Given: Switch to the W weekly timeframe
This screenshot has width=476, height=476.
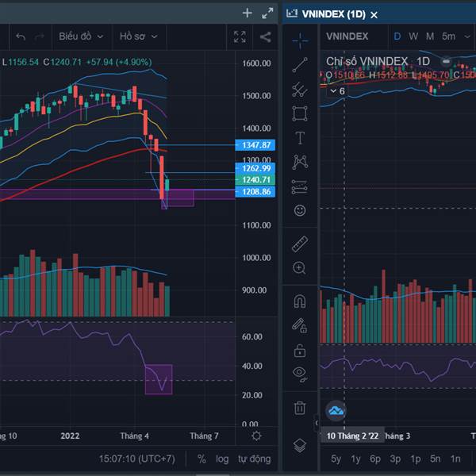Looking at the screenshot, I should [413, 36].
